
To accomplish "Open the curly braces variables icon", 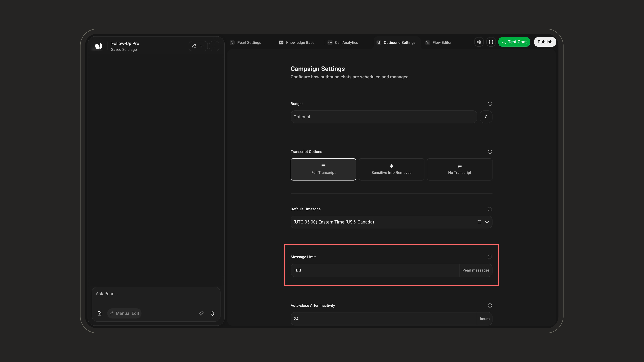I will click(x=491, y=42).
